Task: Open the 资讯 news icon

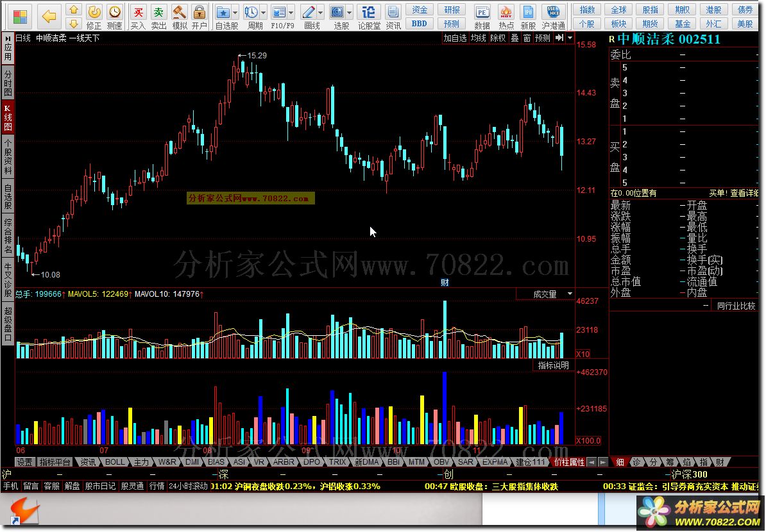Action: pyautogui.click(x=393, y=17)
